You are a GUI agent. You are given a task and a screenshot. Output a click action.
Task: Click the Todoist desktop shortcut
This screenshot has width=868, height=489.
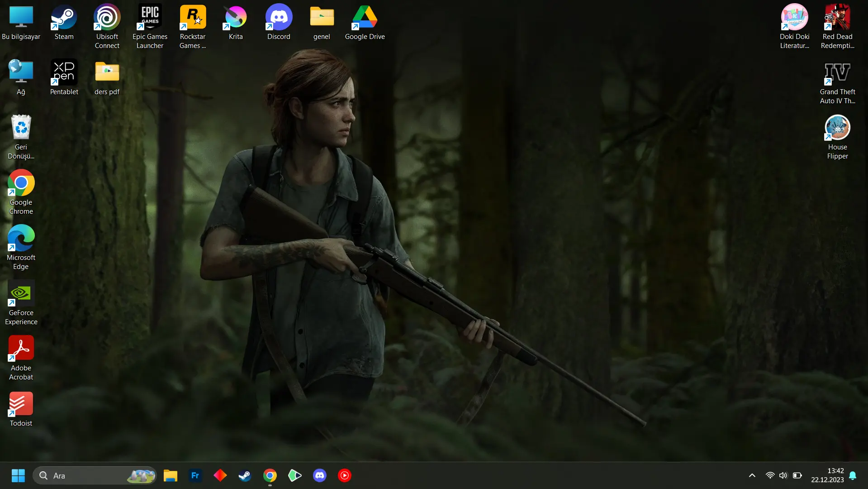click(21, 409)
